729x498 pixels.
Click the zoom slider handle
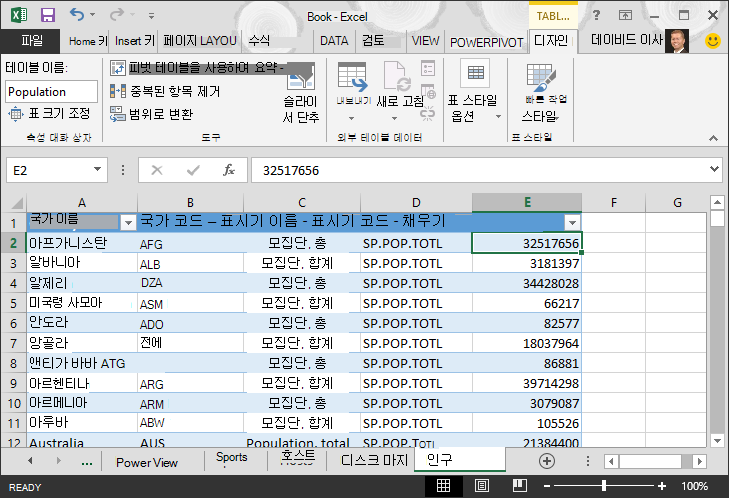pyautogui.click(x=603, y=486)
